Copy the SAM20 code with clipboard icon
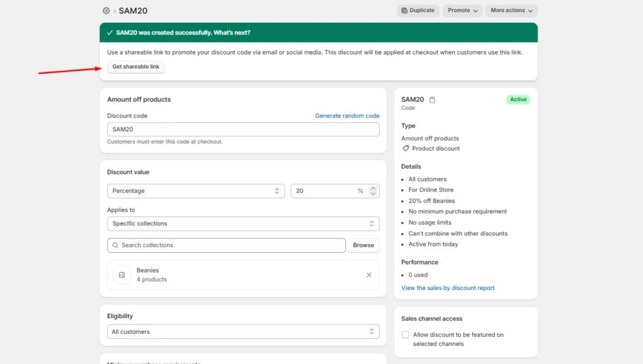This screenshot has height=364, width=643. [x=432, y=100]
